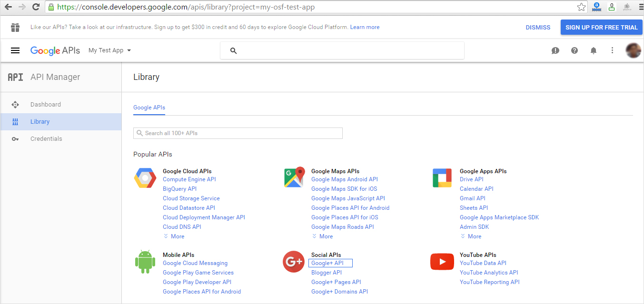Open the hamburger navigation menu
This screenshot has width=644, height=304.
pos(15,50)
